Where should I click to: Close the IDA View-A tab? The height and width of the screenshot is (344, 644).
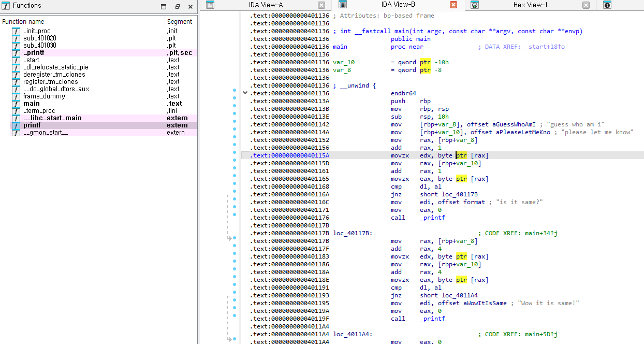[321, 5]
